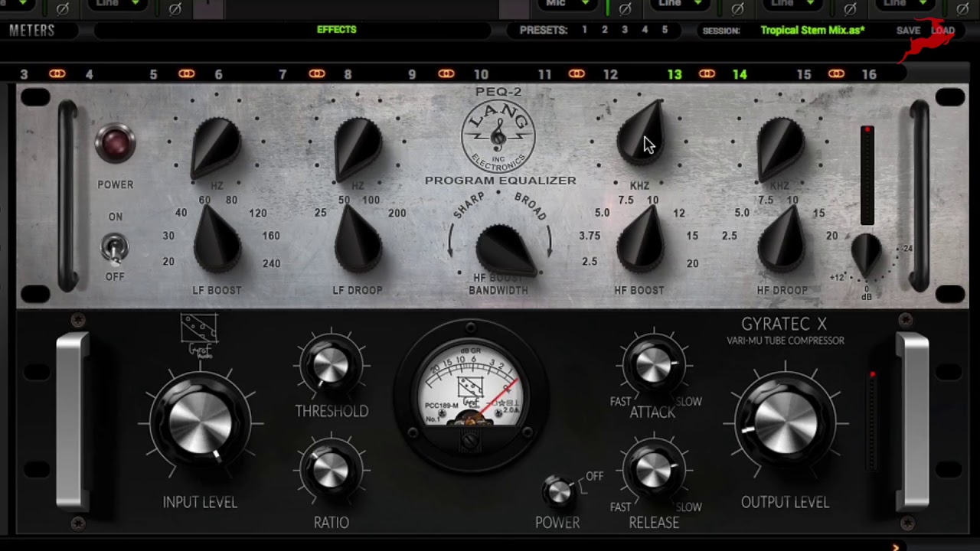Click the '240' LF Boost frequency label
The width and height of the screenshot is (980, 551).
271,263
